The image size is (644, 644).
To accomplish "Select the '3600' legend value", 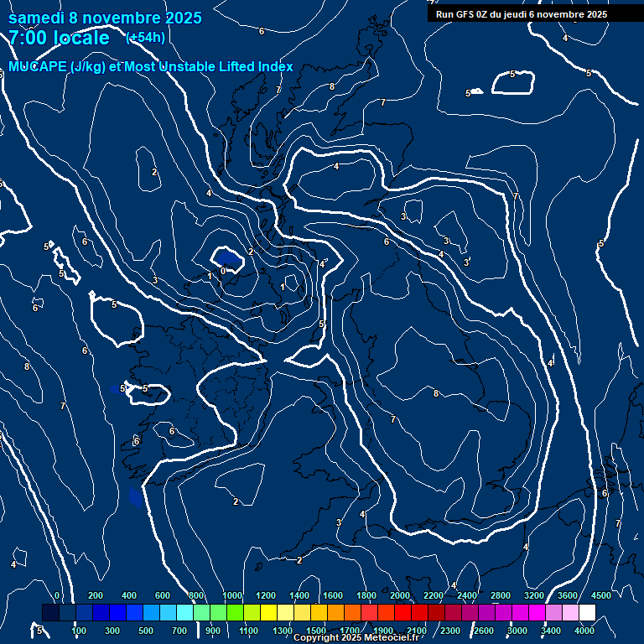I will coord(567,595).
